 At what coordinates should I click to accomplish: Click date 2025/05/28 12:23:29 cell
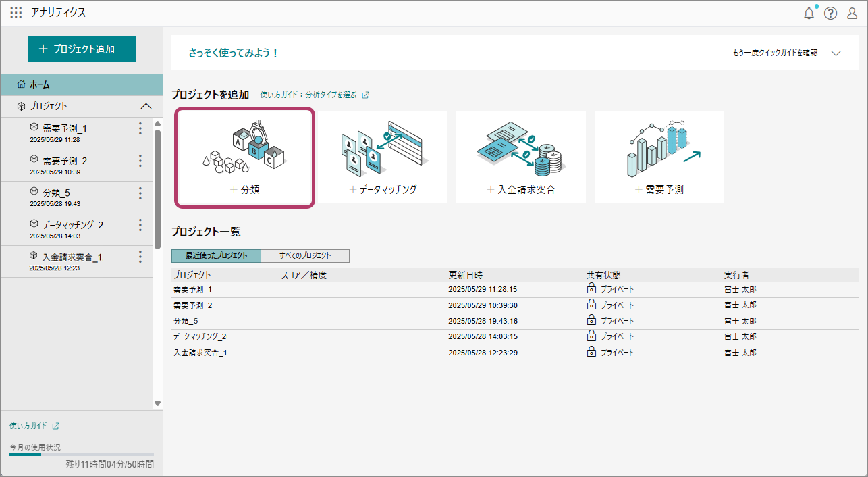(483, 353)
